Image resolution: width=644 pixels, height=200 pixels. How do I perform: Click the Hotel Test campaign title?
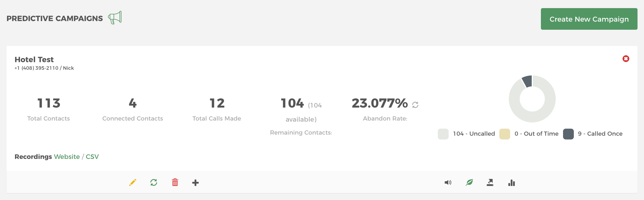[x=34, y=59]
